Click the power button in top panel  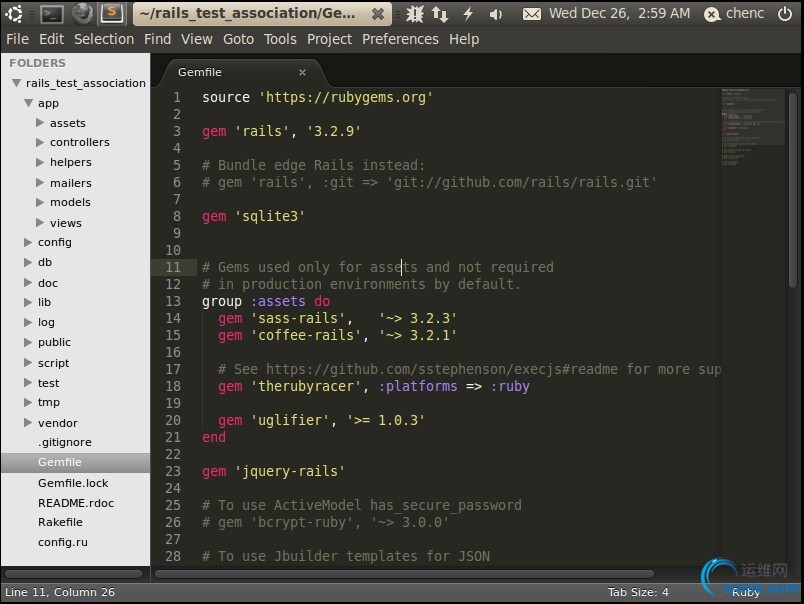785,14
